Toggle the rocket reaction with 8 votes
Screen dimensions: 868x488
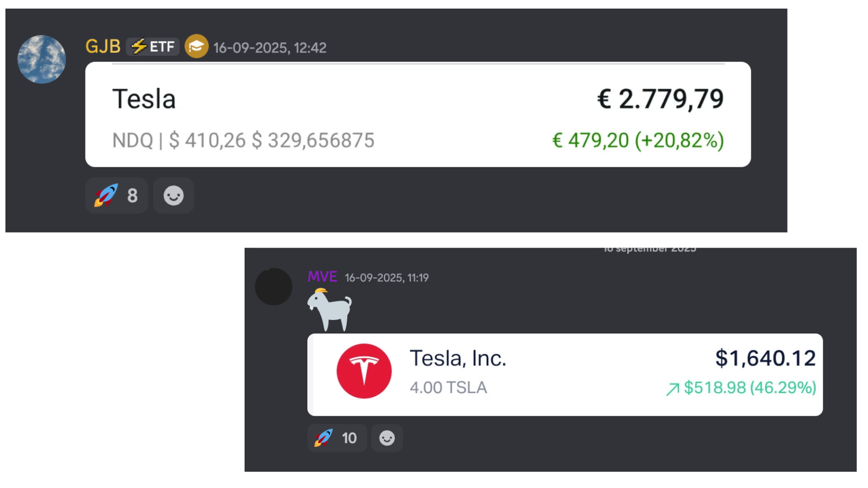pos(116,196)
